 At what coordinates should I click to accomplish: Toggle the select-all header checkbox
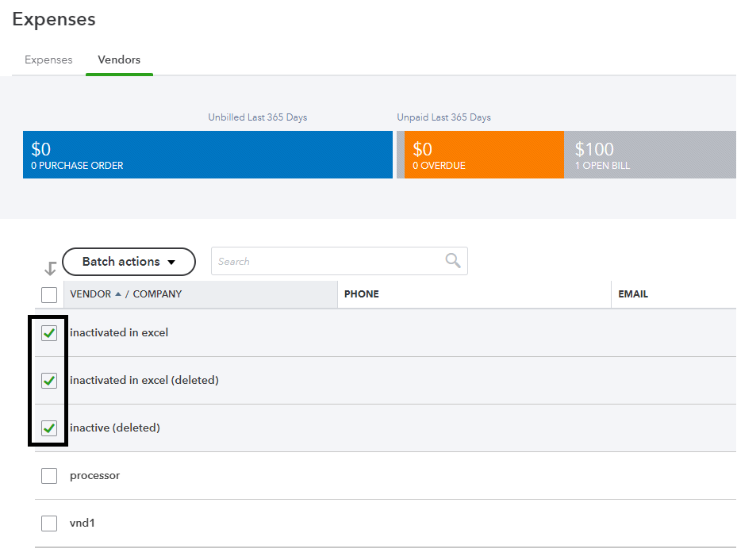point(49,295)
